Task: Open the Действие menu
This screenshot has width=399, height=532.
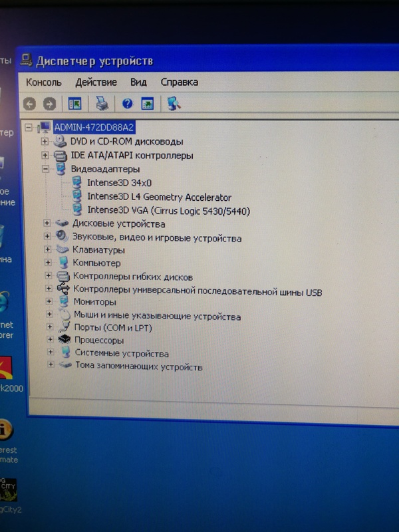Action: (x=96, y=82)
